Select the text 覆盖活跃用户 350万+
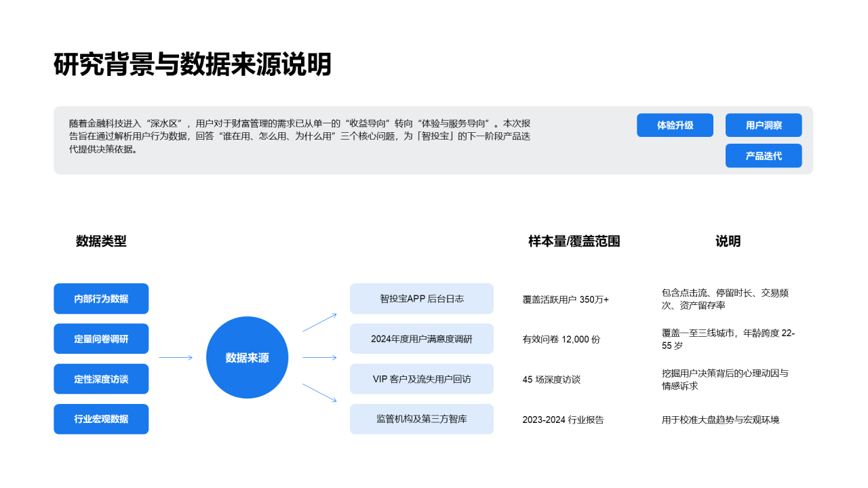This screenshot has width=868, height=488. [x=566, y=300]
